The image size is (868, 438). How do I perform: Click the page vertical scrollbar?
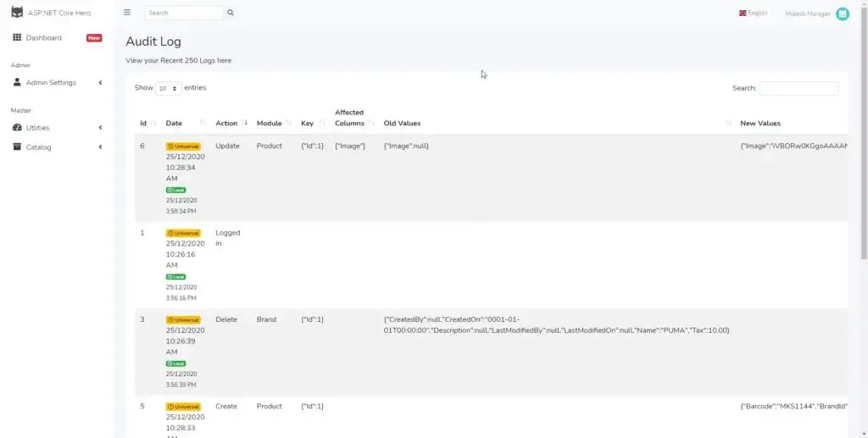[x=864, y=133]
